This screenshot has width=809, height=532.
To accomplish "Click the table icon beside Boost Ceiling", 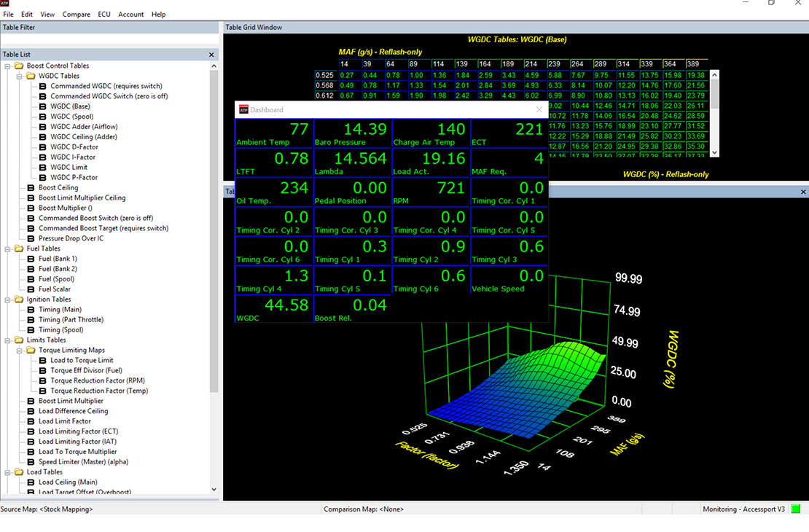I will [x=31, y=188].
